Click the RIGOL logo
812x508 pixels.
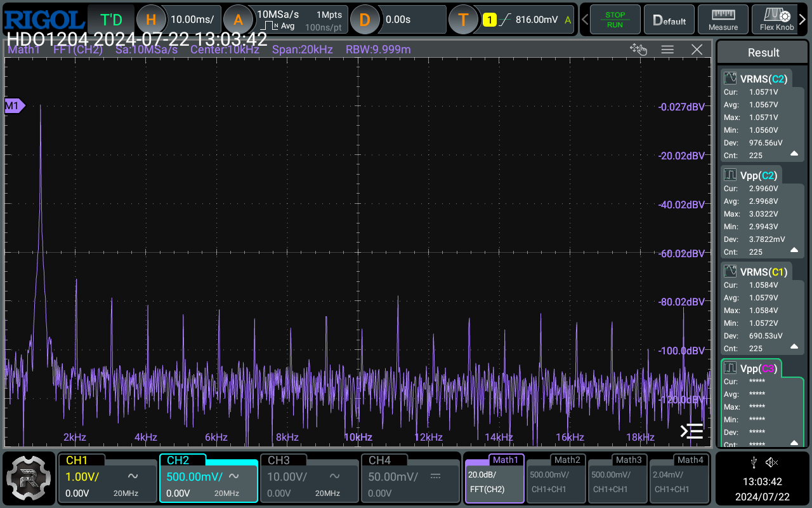click(43, 19)
